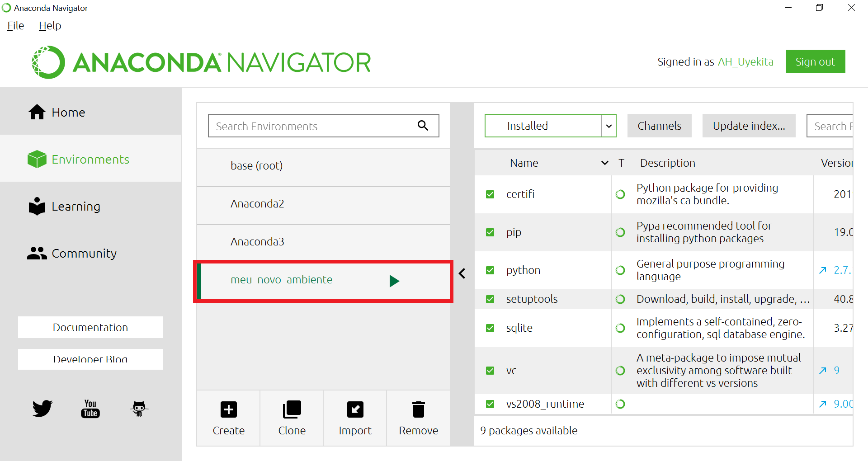Open the Developer Blog link button
The image size is (868, 461).
click(x=90, y=359)
